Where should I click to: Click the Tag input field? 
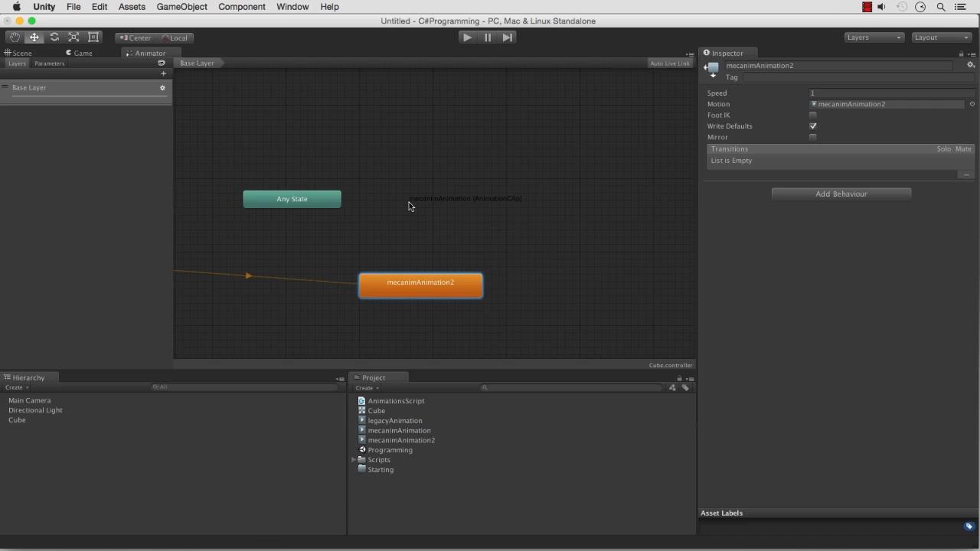point(859,77)
